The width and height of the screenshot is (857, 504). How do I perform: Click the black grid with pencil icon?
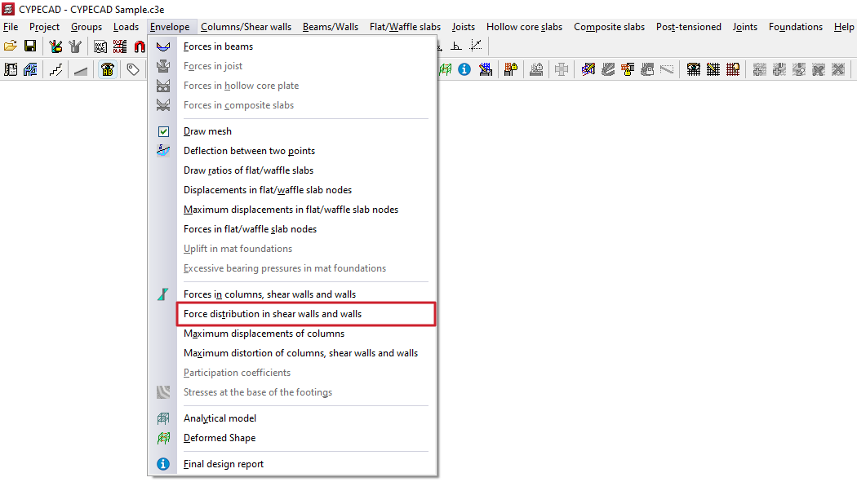click(713, 69)
